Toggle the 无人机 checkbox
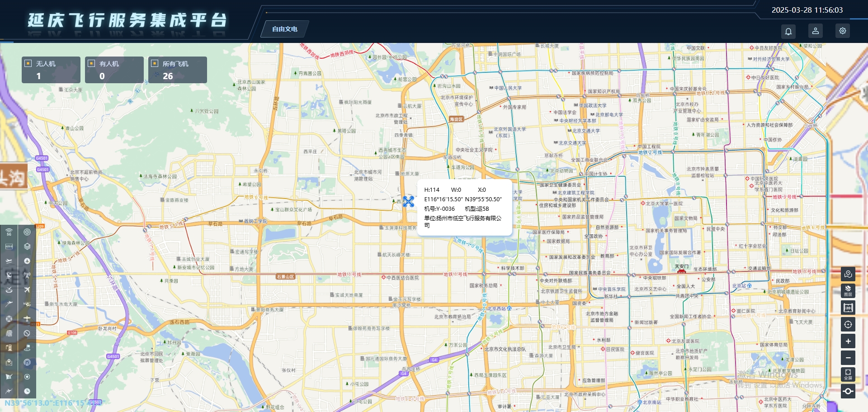 (28, 64)
